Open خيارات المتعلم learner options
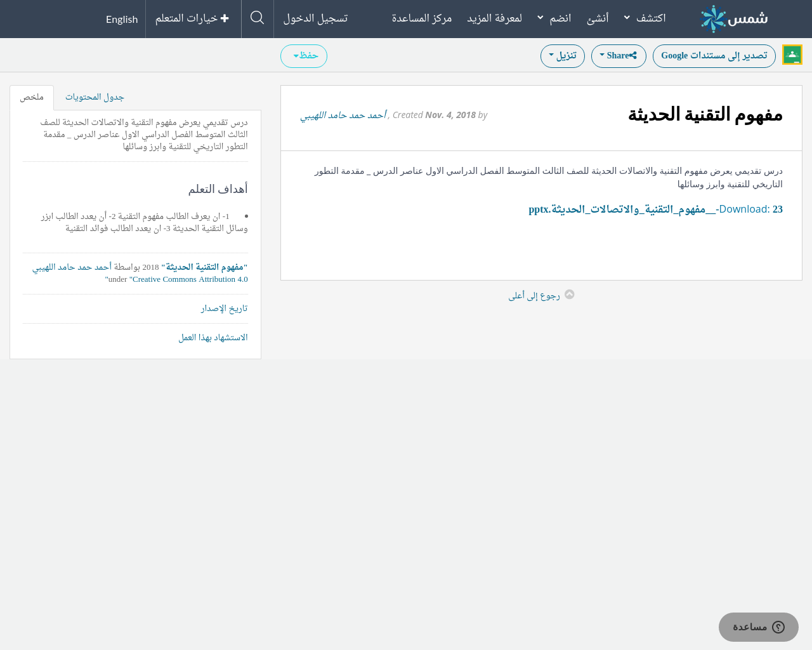812x650 pixels. click(192, 18)
